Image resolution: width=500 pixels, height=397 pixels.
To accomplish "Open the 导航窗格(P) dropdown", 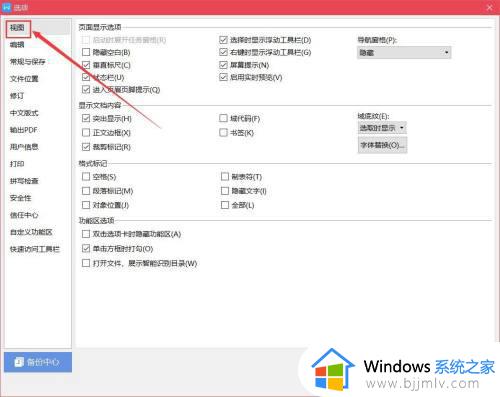I will 404,53.
